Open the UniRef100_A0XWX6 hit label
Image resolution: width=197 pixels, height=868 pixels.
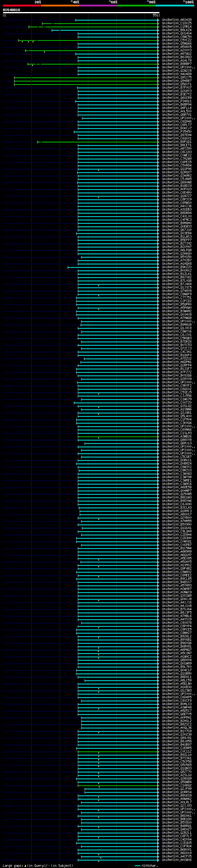[x=177, y=860]
